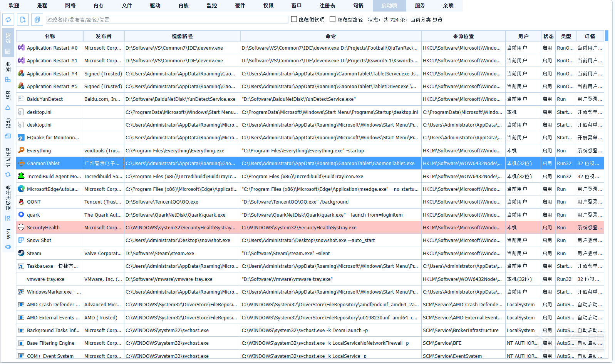615x364 pixels.
Task: Open the 进程 tab
Action: (x=42, y=5)
